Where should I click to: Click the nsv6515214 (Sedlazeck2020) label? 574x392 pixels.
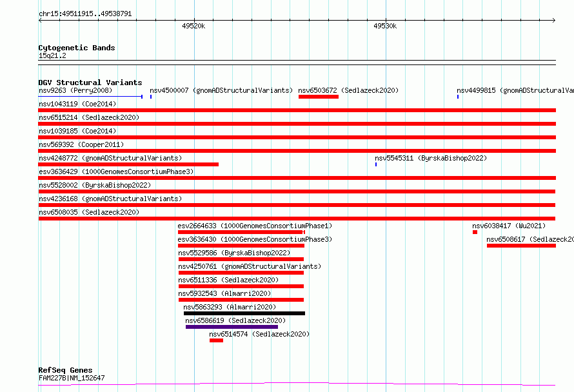pos(89,117)
